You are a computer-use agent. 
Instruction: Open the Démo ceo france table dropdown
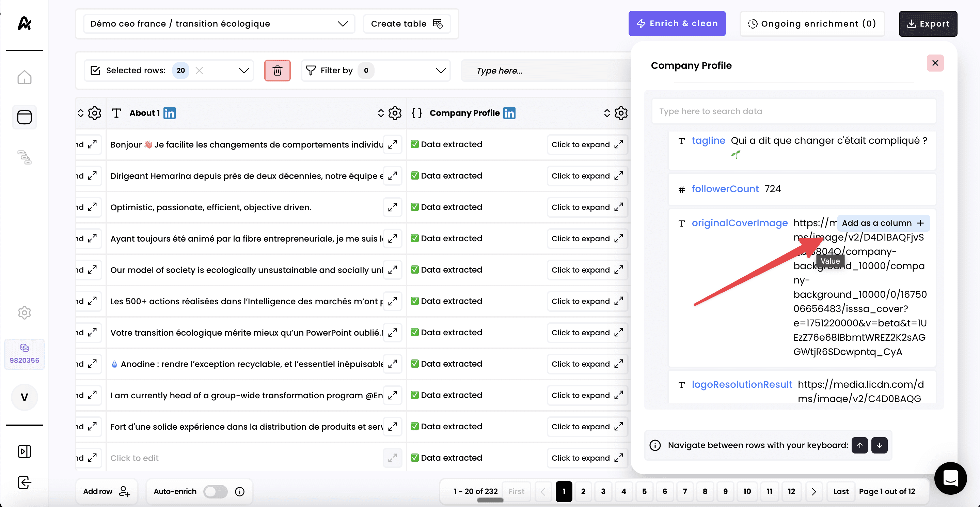click(219, 24)
